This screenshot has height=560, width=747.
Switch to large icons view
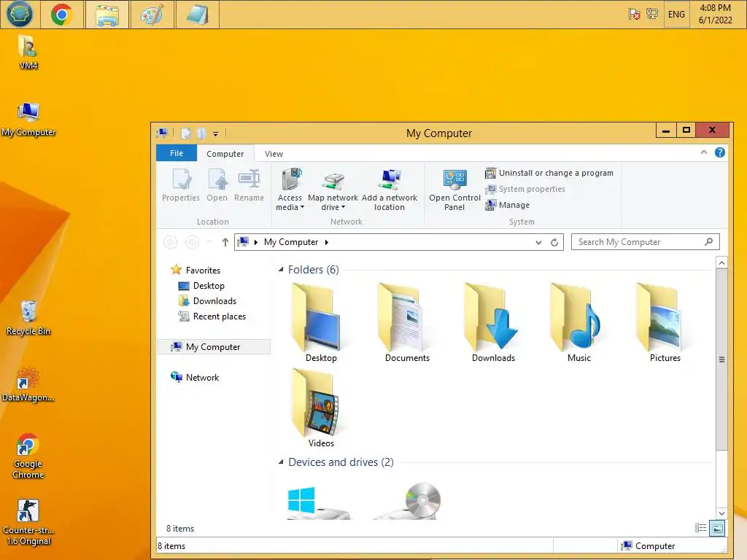pos(717,528)
